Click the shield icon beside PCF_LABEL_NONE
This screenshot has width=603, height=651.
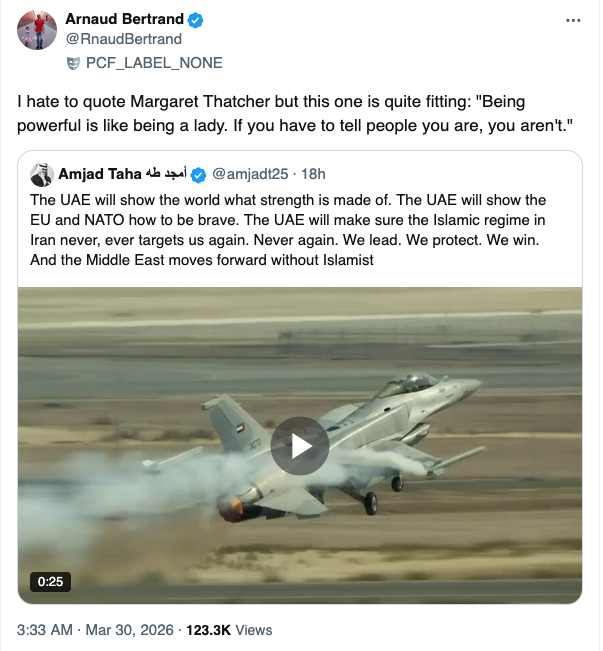coord(72,62)
